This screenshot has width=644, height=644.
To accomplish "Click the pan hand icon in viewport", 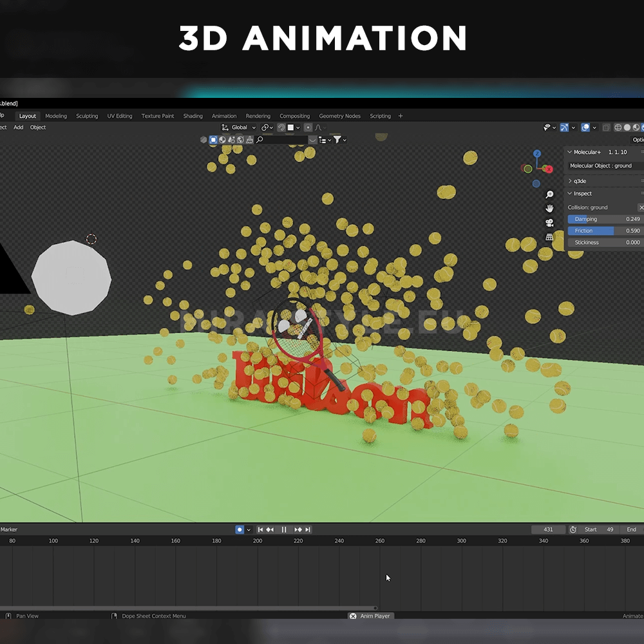I will (x=549, y=209).
